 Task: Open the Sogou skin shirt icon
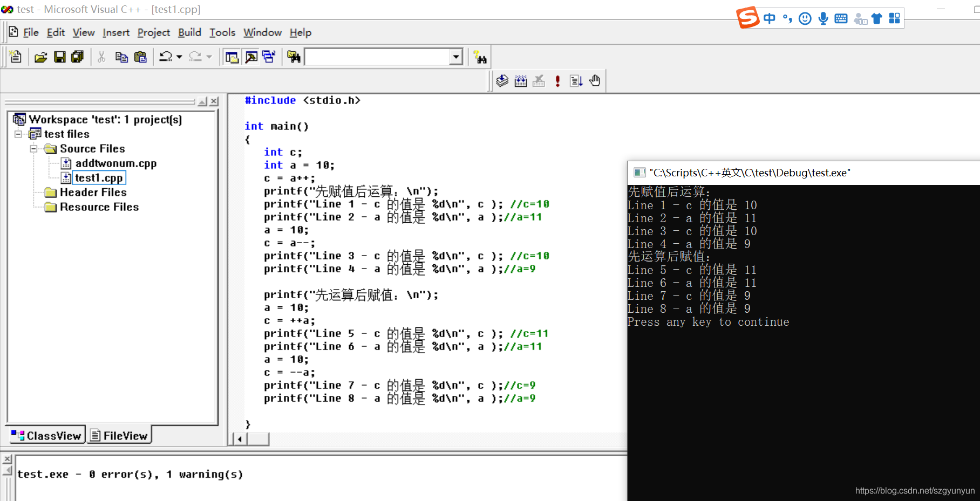point(877,19)
